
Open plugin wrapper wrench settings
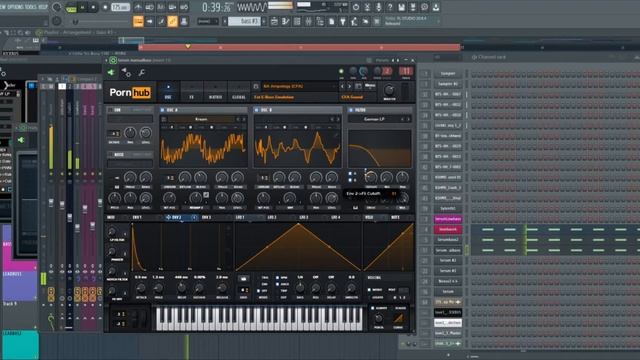pyautogui.click(x=142, y=73)
